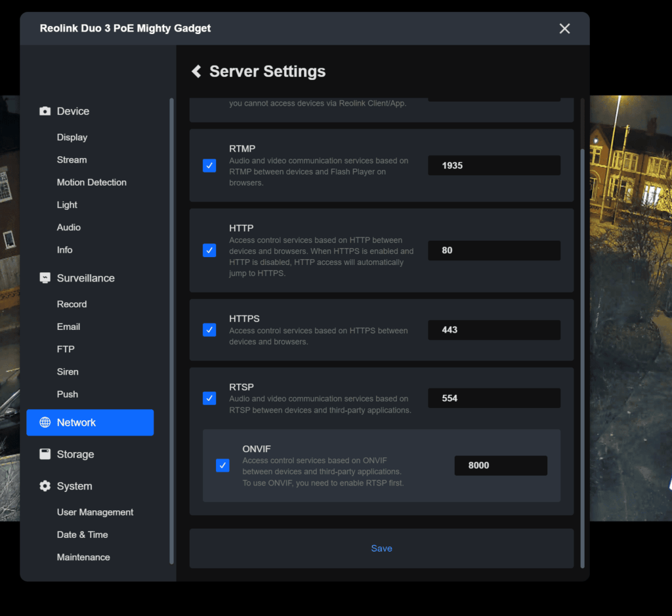Toggle the ONVIF checkbox
The width and height of the screenshot is (672, 616).
coord(222,466)
